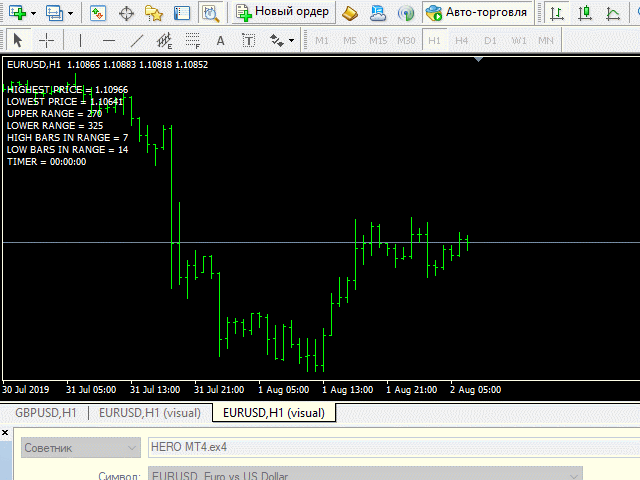Viewport: 640px width, 480px height.
Task: Switch to line chart icon
Action: coord(613,13)
